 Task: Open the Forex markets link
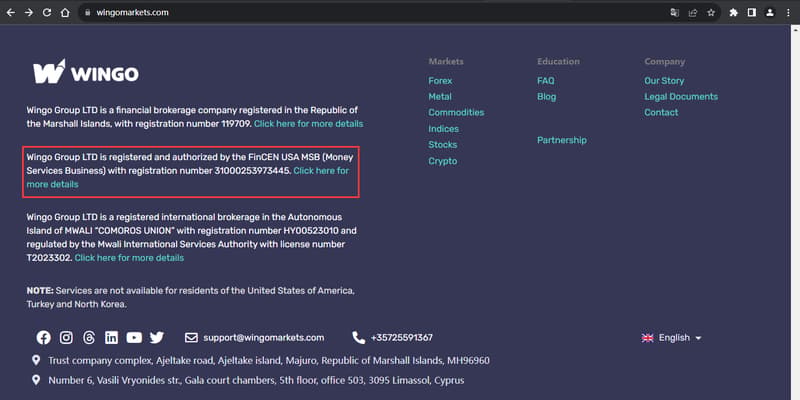pyautogui.click(x=440, y=81)
